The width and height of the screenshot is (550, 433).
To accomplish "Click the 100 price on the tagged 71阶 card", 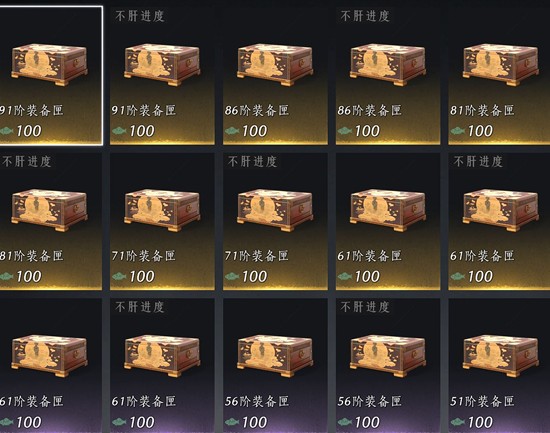I will (x=255, y=277).
